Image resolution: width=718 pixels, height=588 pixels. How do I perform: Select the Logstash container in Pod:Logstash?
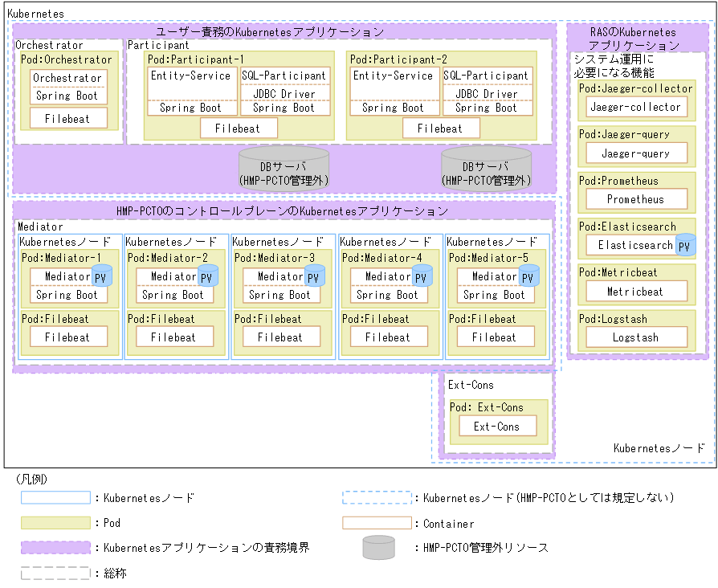635,337
